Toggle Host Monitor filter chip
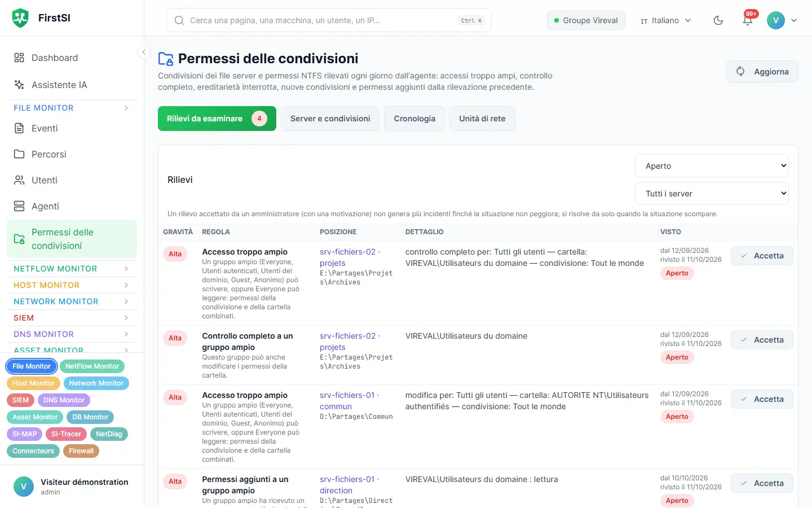This screenshot has height=508, width=812. coord(33,383)
